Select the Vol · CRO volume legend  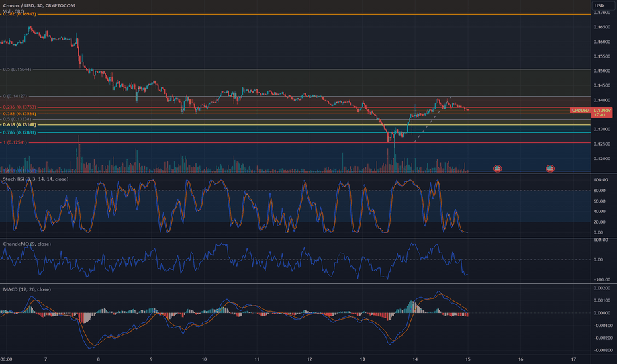pos(14,11)
